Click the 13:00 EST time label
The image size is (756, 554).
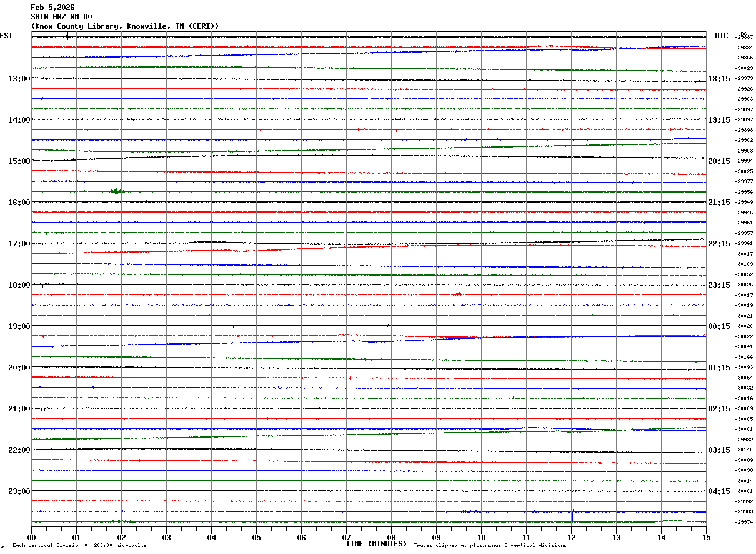coord(19,79)
